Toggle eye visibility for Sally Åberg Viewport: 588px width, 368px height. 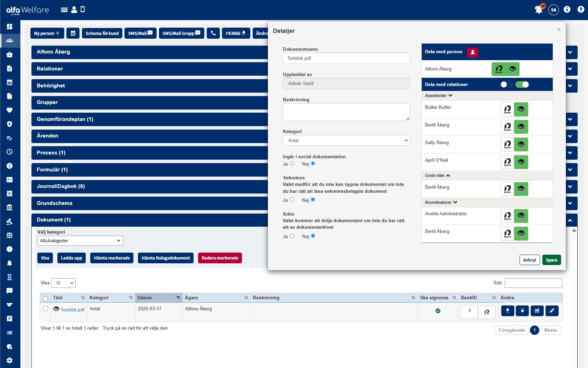[521, 144]
